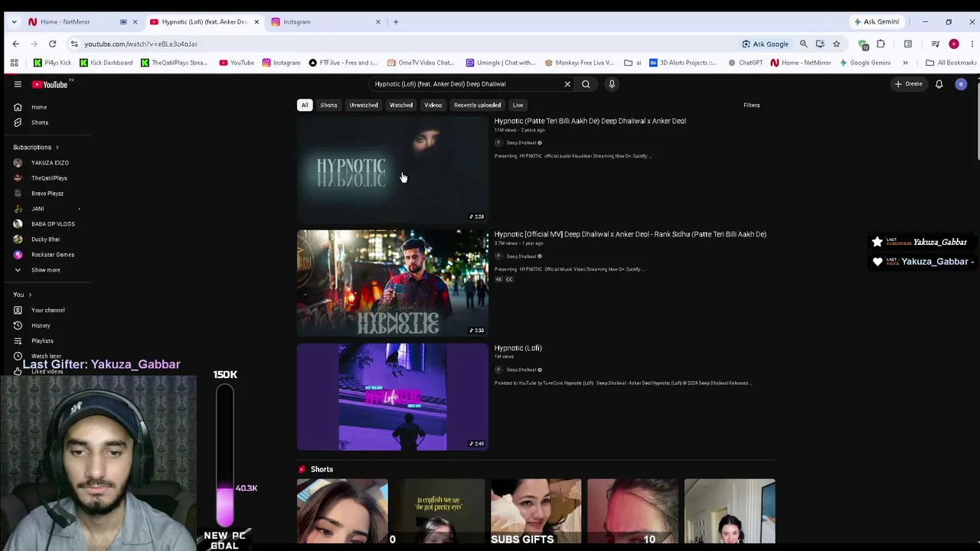Open Chrome's three-dot menu
Image resolution: width=980 pixels, height=551 pixels.
972,44
